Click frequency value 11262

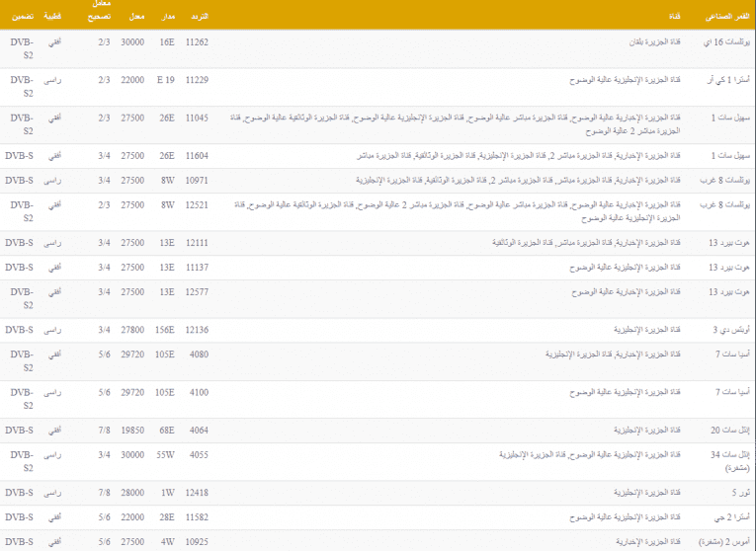click(x=197, y=42)
